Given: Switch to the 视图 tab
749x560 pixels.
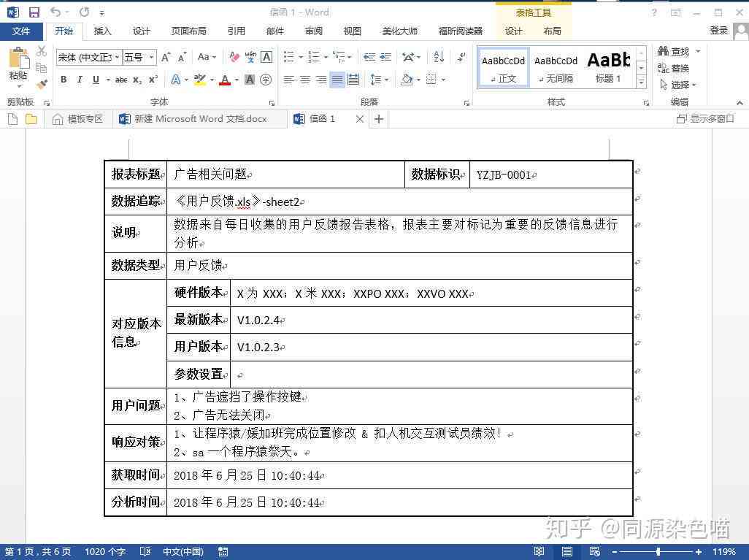Looking at the screenshot, I should tap(352, 31).
